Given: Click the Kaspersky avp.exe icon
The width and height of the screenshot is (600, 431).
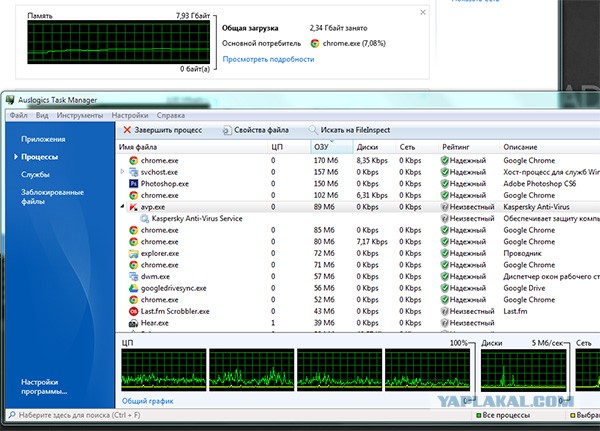Looking at the screenshot, I should click(x=133, y=207).
